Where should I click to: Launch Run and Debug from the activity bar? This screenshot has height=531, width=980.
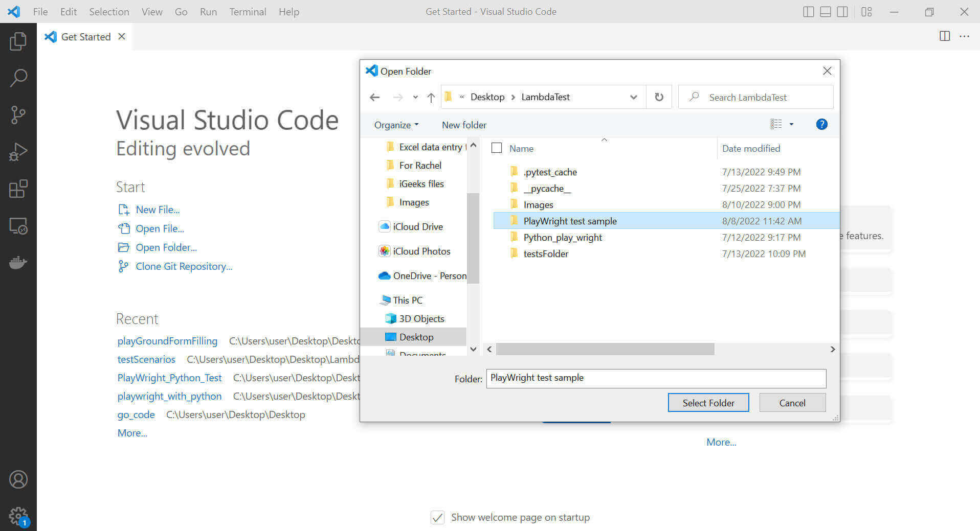pyautogui.click(x=18, y=151)
